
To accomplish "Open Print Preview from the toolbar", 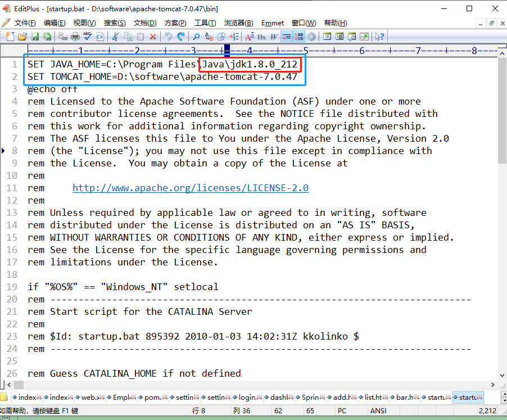I will coord(63,37).
